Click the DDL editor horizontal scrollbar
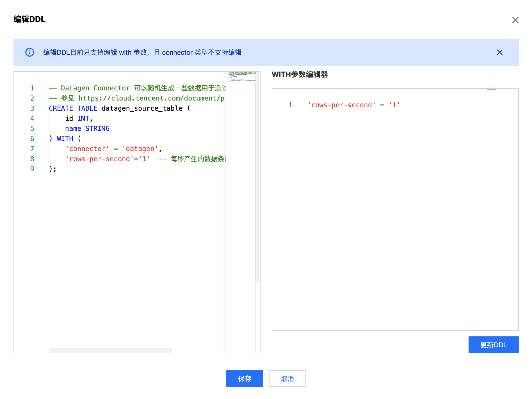Viewport: 532px width, 399px height. tap(110, 350)
